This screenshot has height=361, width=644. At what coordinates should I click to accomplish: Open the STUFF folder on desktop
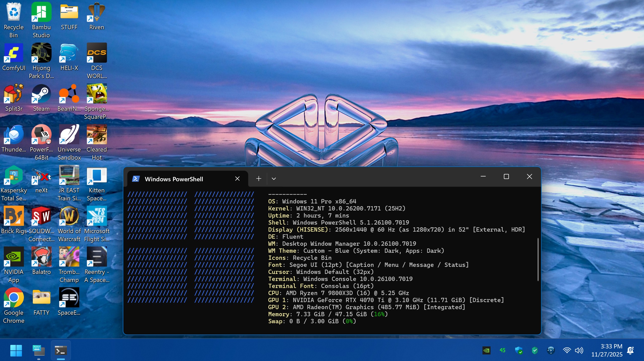[69, 12]
